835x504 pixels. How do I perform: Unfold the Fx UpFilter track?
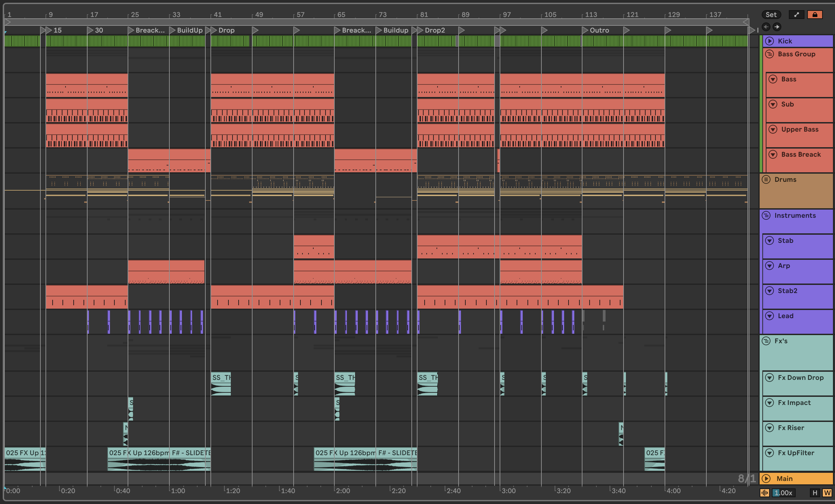pos(769,453)
